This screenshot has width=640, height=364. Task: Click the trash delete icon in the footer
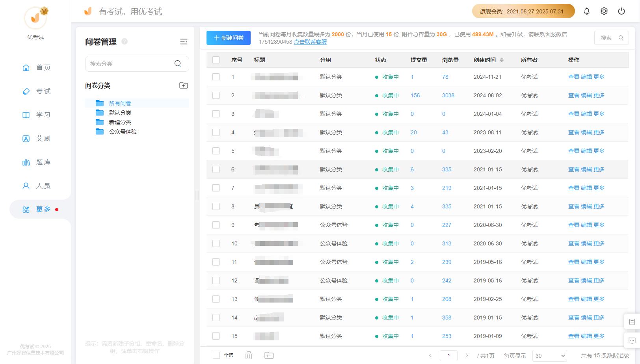249,355
